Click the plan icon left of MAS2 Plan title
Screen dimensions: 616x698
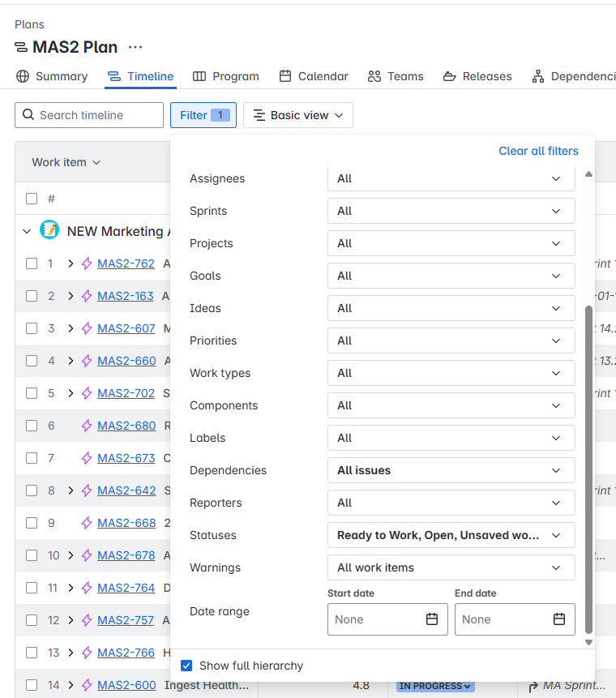(21, 47)
